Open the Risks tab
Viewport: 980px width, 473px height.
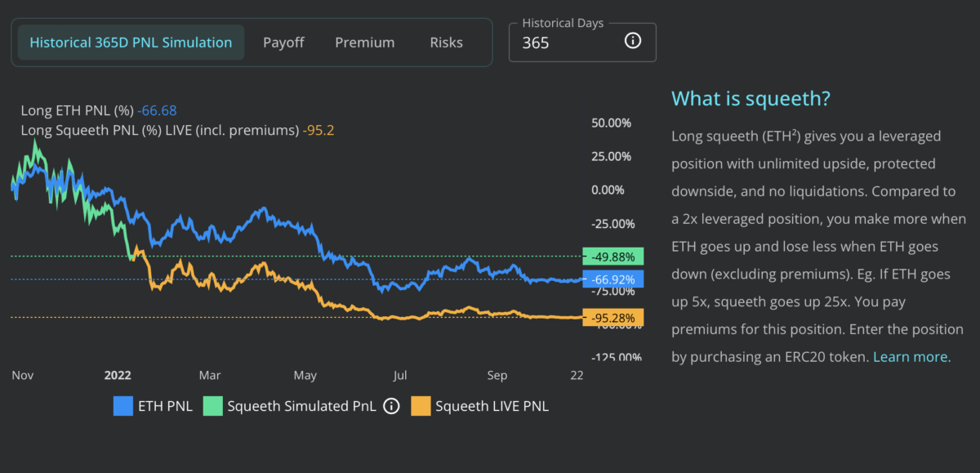pos(446,42)
